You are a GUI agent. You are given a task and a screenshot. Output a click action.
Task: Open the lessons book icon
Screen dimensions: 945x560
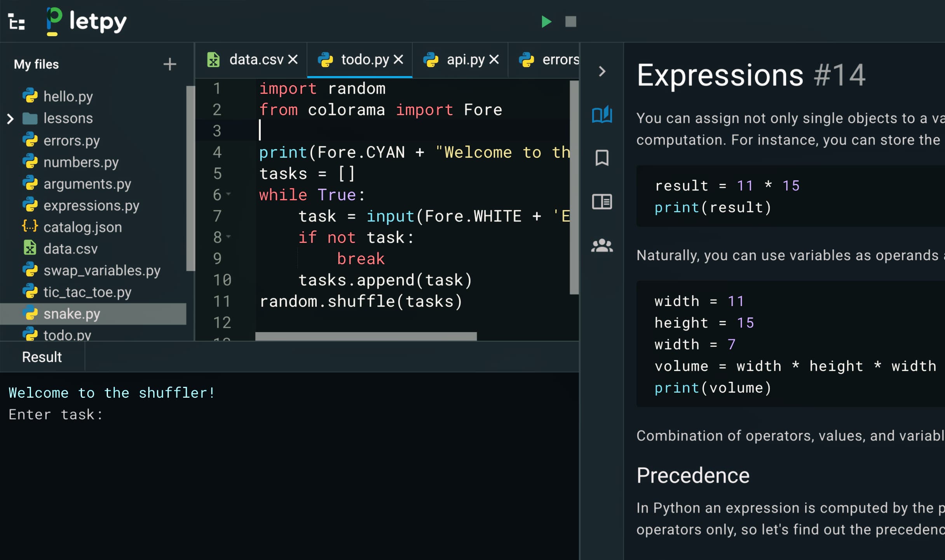point(602,115)
